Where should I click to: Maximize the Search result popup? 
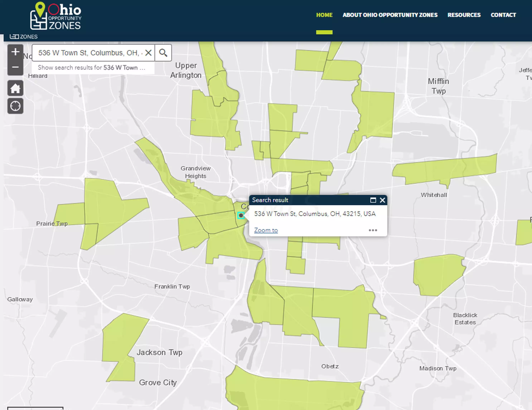(373, 200)
